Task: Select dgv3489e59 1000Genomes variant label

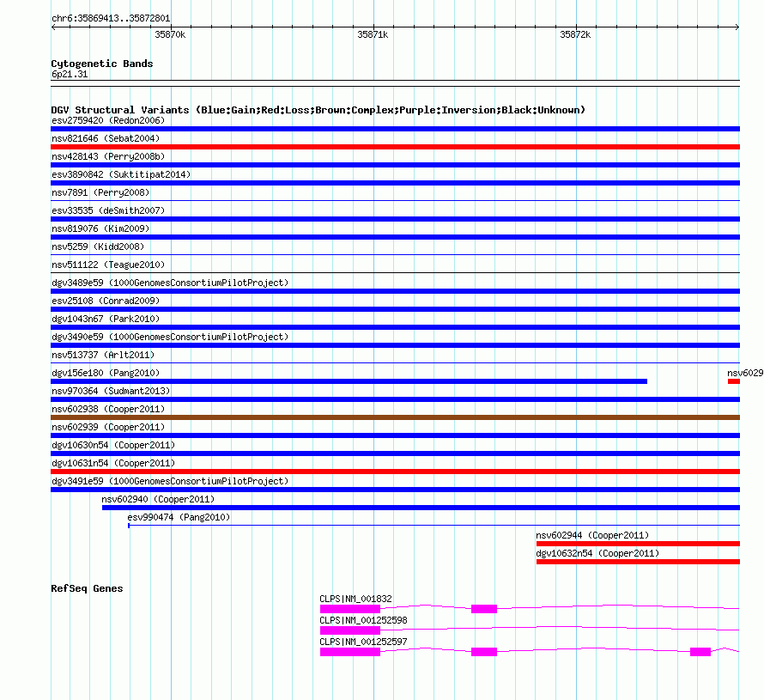Action: click(170, 283)
